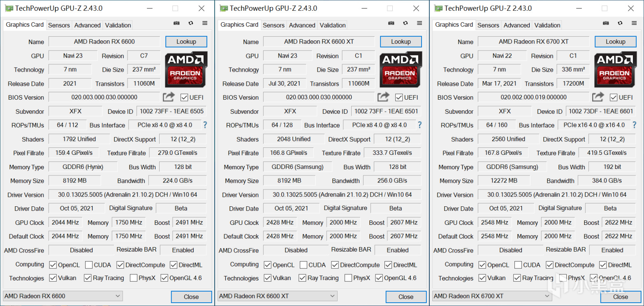The width and height of the screenshot is (644, 306).
Task: Save BIOS via share icon, RX 6600 window
Action: pyautogui.click(x=169, y=97)
